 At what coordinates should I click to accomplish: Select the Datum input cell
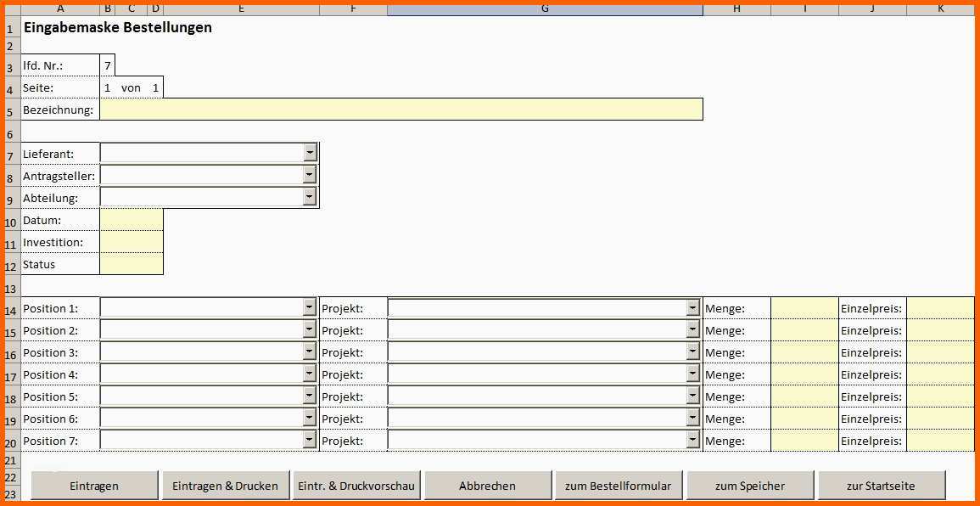click(132, 220)
